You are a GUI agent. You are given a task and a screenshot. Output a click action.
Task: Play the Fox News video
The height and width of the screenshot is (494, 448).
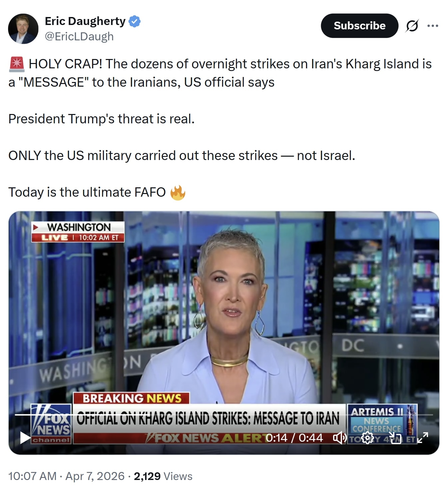click(25, 438)
